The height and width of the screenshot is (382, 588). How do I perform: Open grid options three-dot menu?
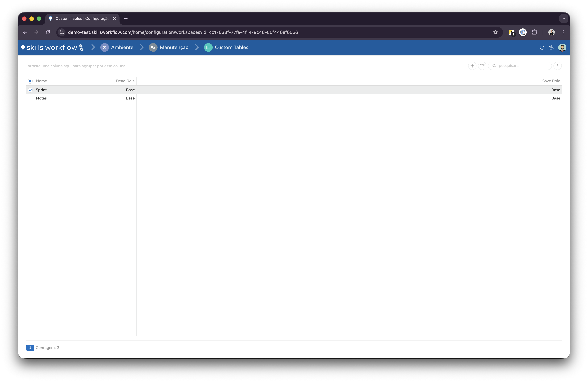[x=557, y=66]
